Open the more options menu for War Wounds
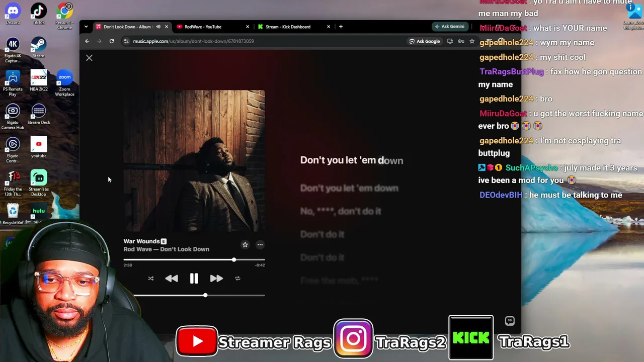This screenshot has height=362, width=644. [260, 245]
